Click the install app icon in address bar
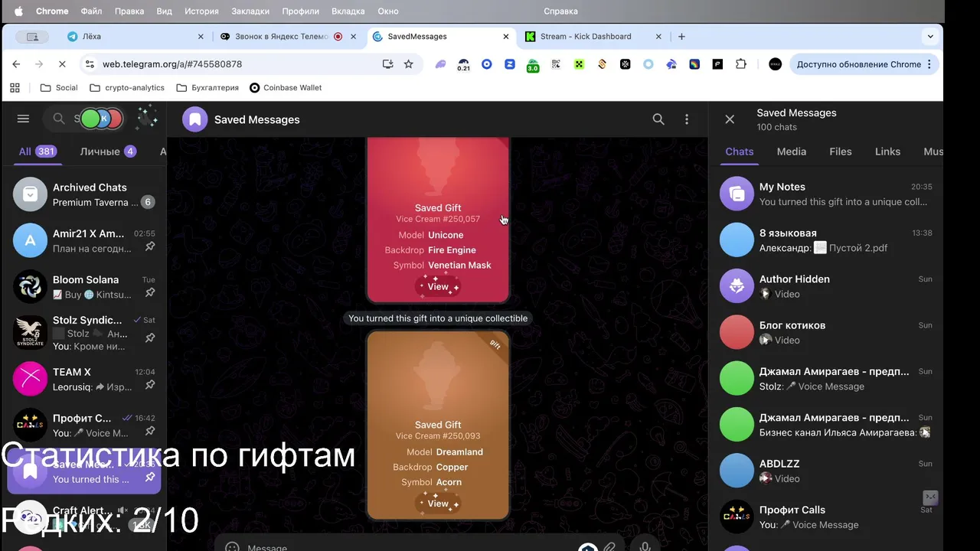The width and height of the screenshot is (980, 551). (388, 64)
